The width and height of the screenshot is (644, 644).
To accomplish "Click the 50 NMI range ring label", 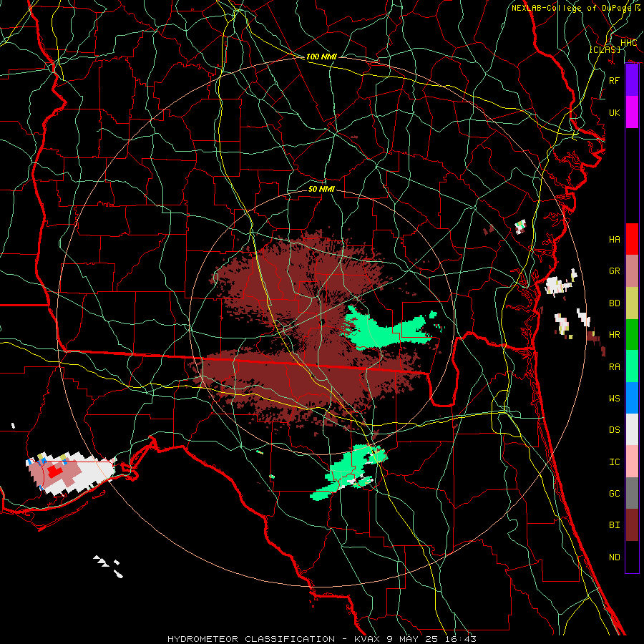I will pos(321,190).
